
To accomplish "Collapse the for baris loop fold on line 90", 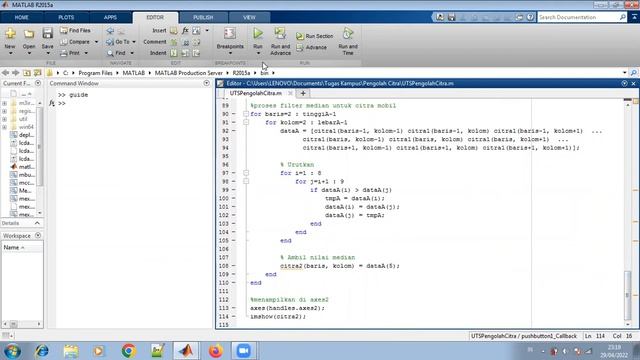I will point(246,114).
